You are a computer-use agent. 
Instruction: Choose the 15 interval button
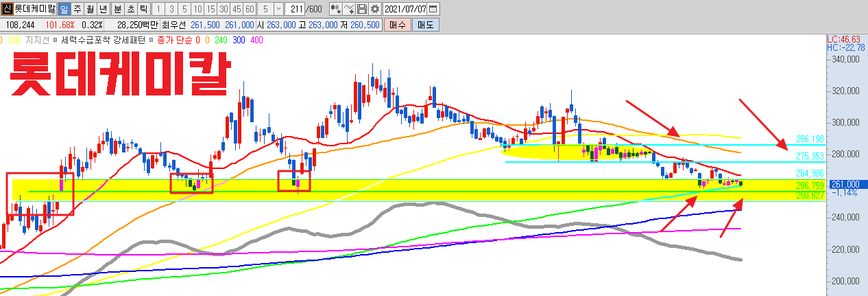click(x=210, y=9)
